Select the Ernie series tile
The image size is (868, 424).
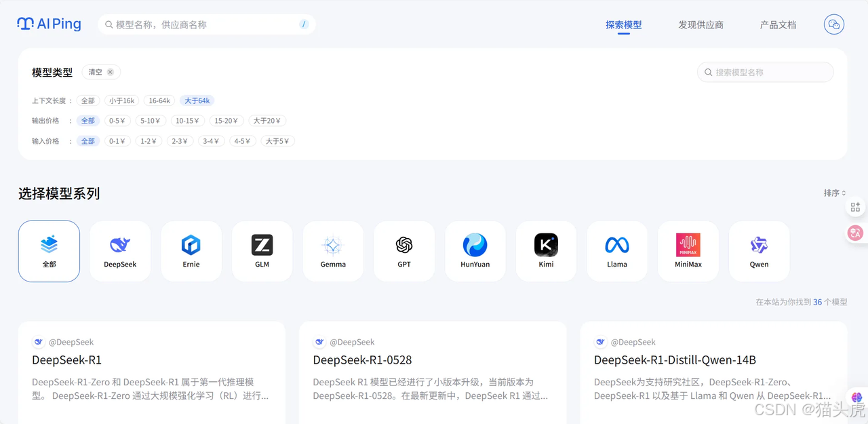click(191, 251)
